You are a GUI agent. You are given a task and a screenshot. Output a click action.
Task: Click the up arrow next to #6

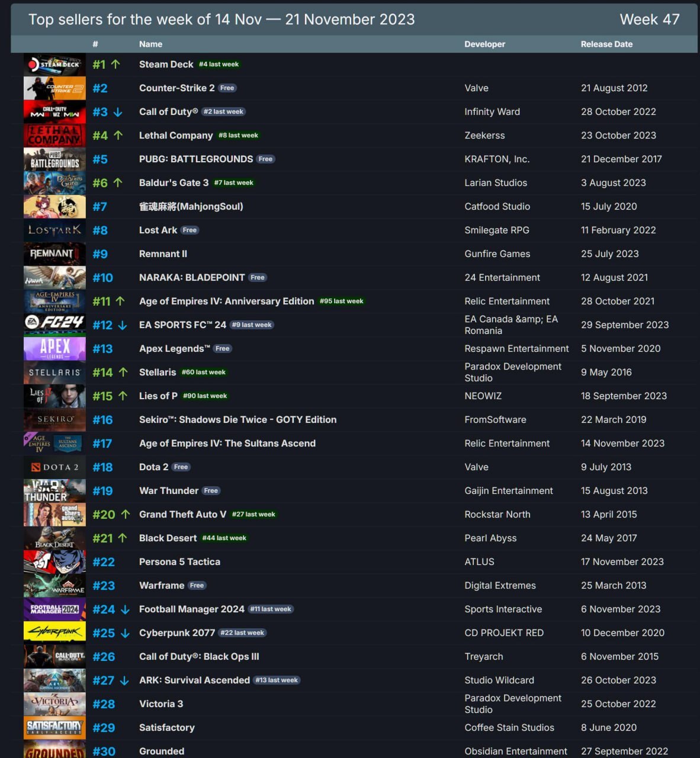pyautogui.click(x=118, y=182)
